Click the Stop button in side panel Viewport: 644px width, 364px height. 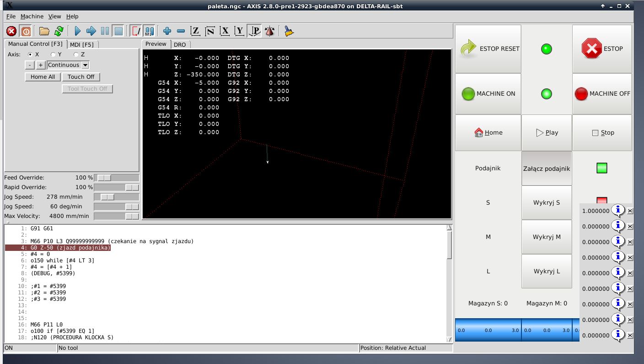602,133
